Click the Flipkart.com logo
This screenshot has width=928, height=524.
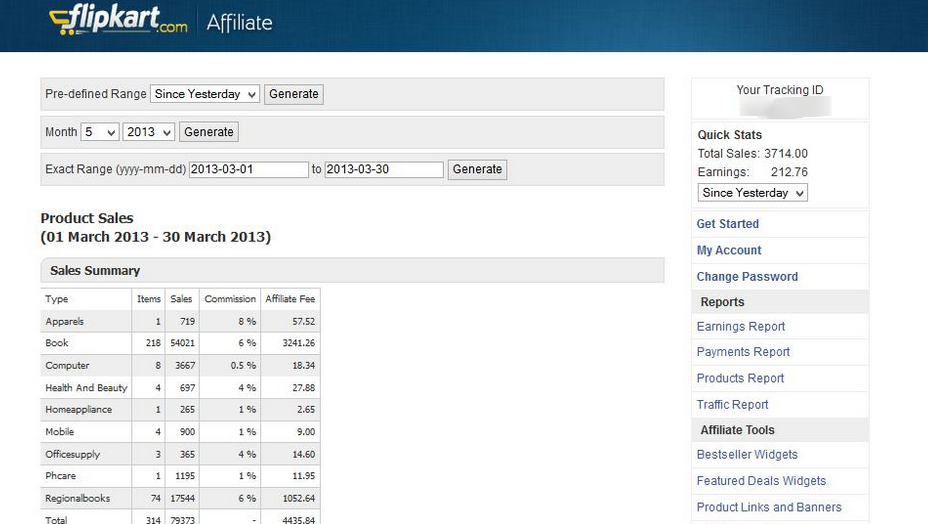click(118, 20)
